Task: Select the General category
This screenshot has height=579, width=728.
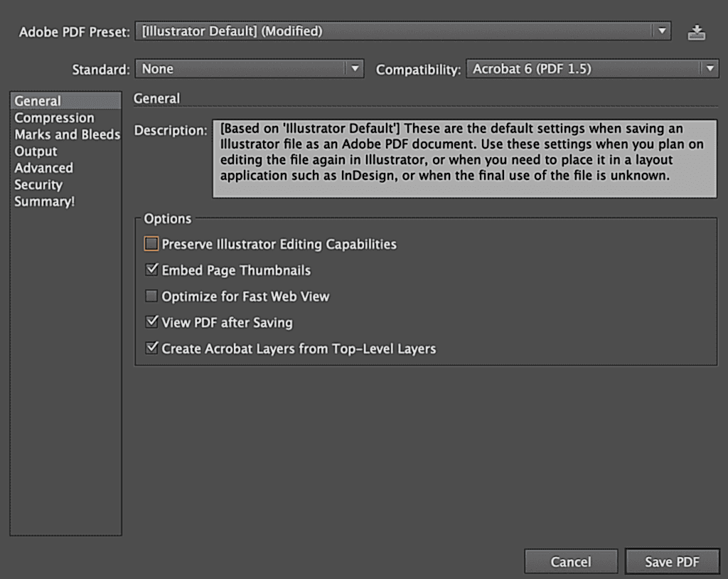Action: pos(66,101)
